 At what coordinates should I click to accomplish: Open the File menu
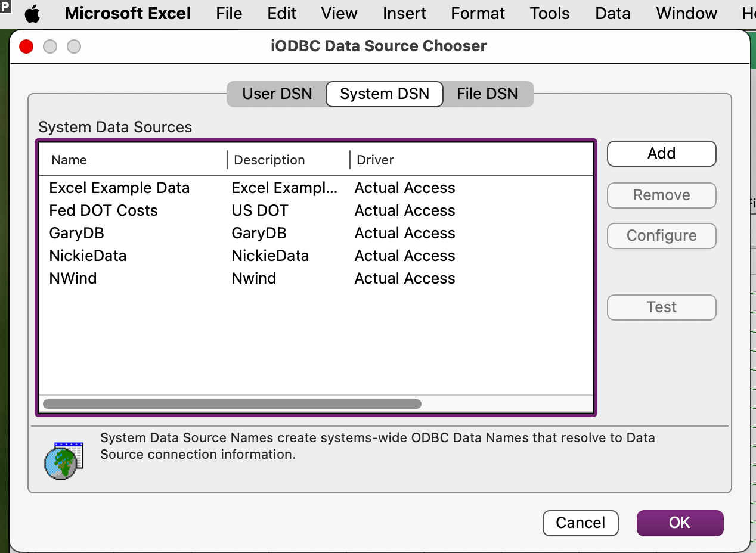click(229, 13)
